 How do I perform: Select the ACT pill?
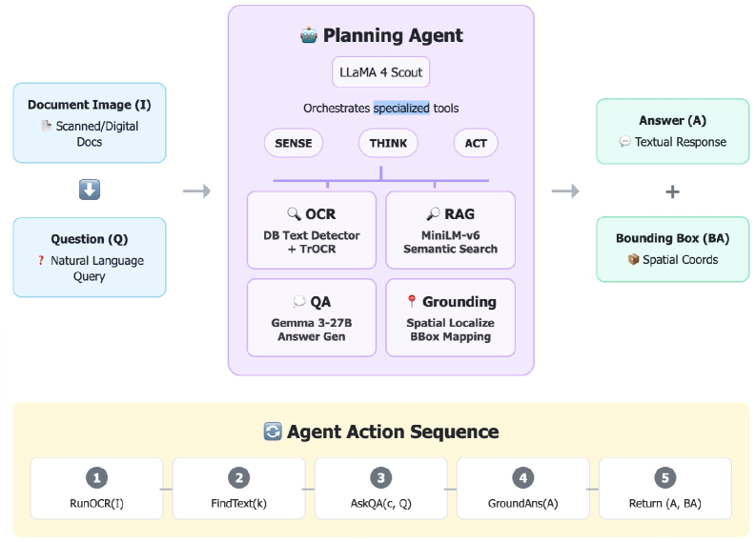(x=476, y=143)
